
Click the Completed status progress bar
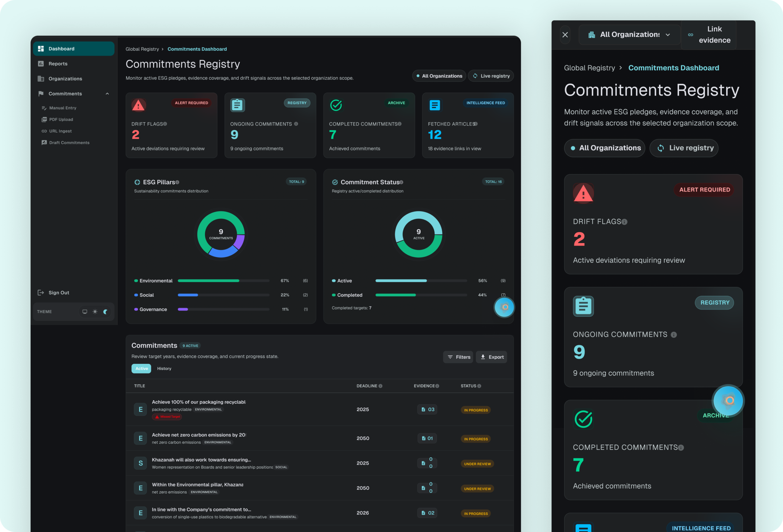coord(421,295)
